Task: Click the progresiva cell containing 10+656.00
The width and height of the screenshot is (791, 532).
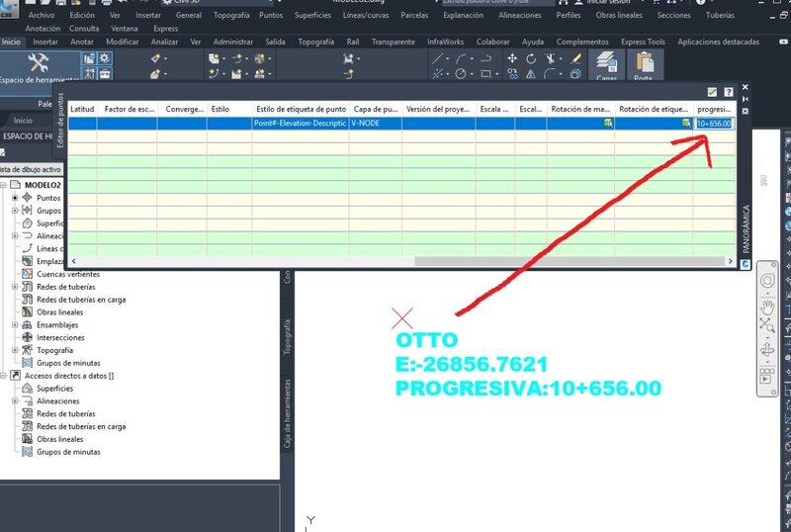Action: [x=713, y=123]
